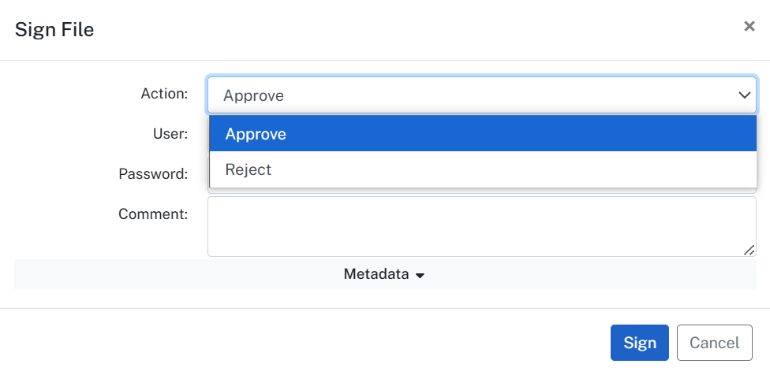Expand the Metadata section

point(384,274)
